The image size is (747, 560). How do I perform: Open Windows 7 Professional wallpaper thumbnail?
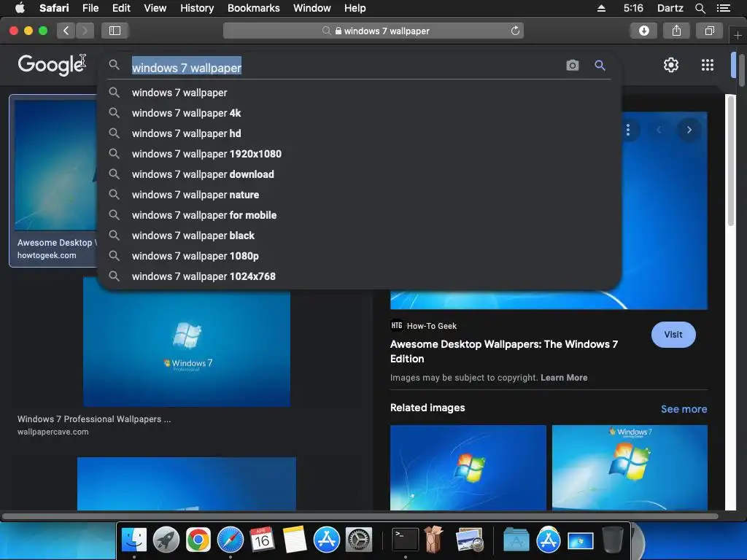(x=187, y=343)
